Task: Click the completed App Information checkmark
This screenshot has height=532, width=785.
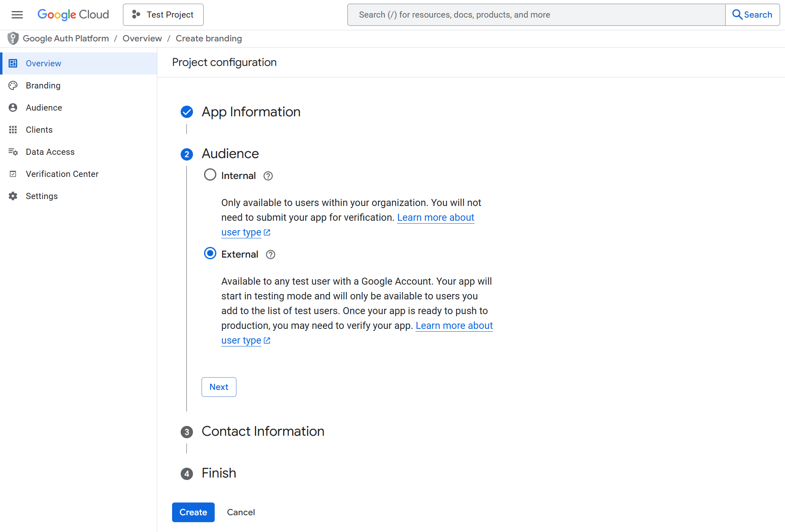Action: coord(187,112)
